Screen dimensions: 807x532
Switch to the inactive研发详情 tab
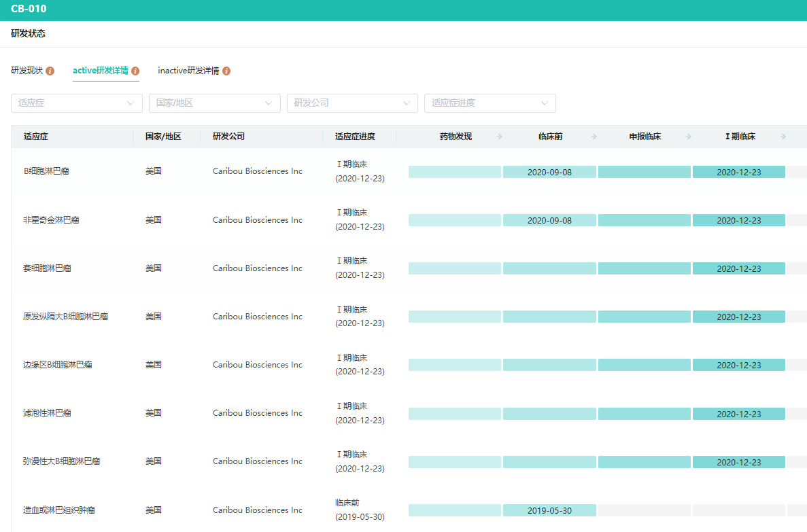coord(188,71)
